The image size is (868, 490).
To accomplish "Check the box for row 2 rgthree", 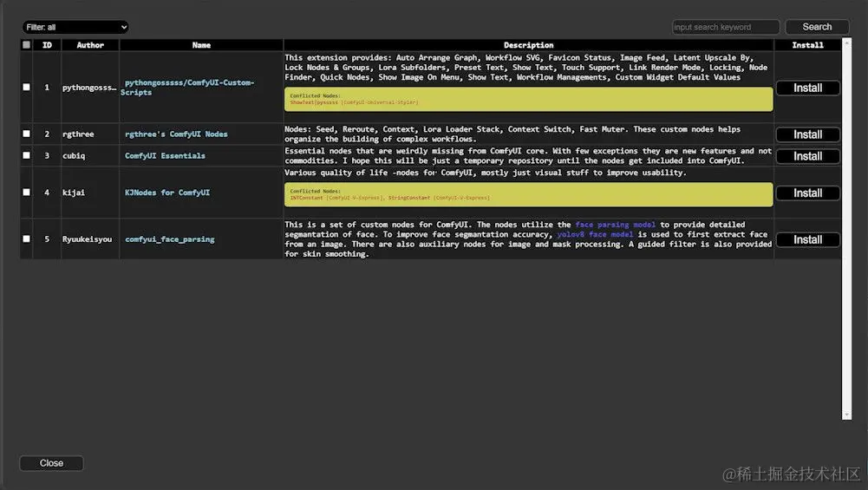I will [26, 134].
